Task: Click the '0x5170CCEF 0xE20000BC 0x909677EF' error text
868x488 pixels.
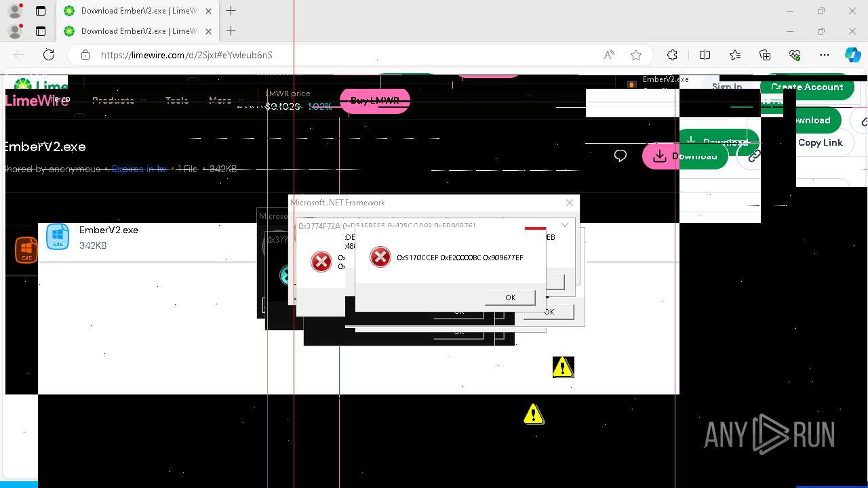Action: pos(460,258)
